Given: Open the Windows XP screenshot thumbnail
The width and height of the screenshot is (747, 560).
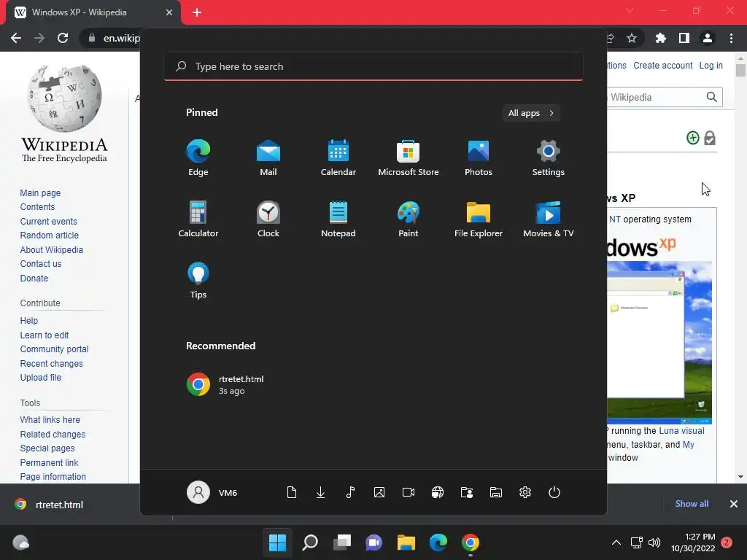Looking at the screenshot, I should pos(659,343).
